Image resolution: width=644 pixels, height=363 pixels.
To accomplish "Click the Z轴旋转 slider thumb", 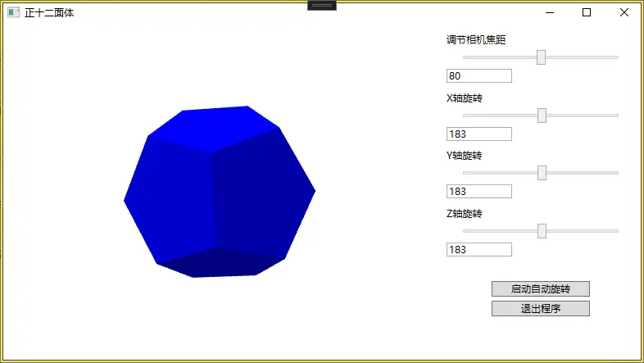I will pos(542,231).
